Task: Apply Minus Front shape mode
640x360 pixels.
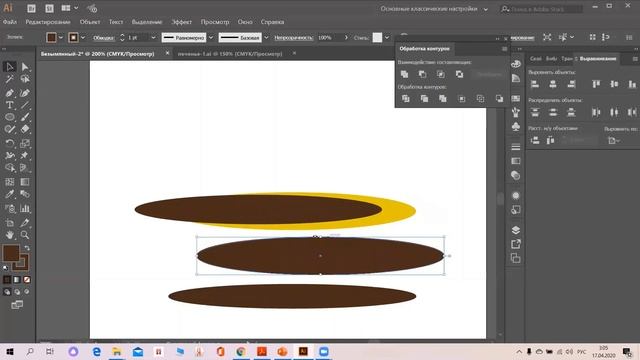Action: pos(422,74)
